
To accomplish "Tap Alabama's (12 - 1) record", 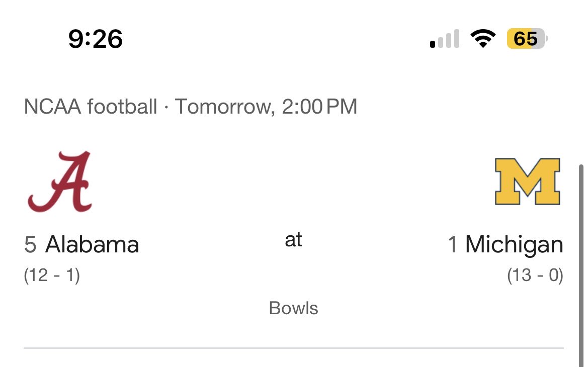I will [52, 276].
